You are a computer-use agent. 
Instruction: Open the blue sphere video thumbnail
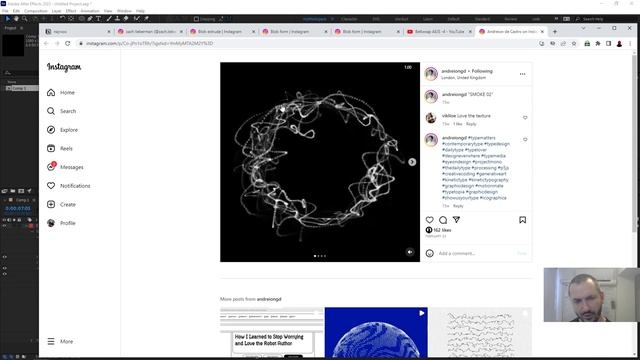click(376, 332)
